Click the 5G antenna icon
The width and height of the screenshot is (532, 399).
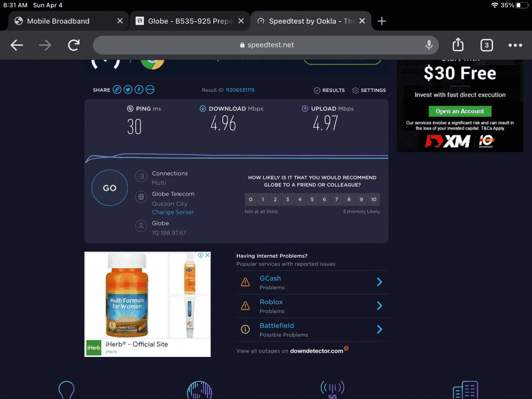(332, 389)
